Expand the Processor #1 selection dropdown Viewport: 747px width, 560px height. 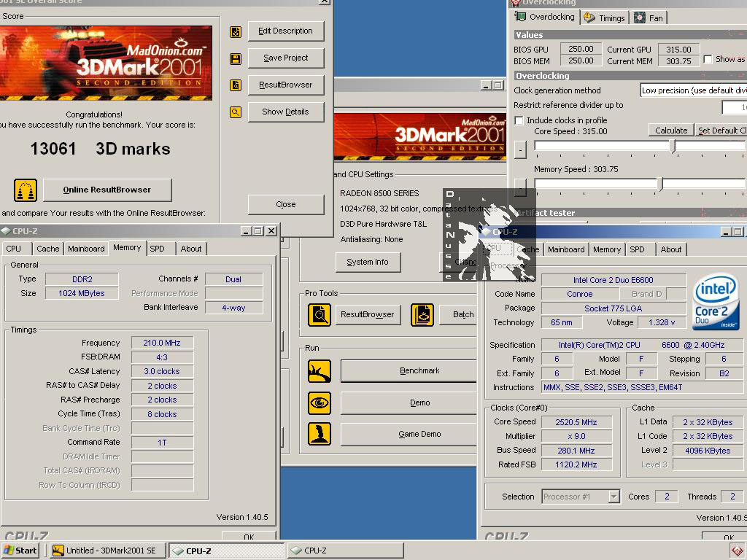(614, 497)
